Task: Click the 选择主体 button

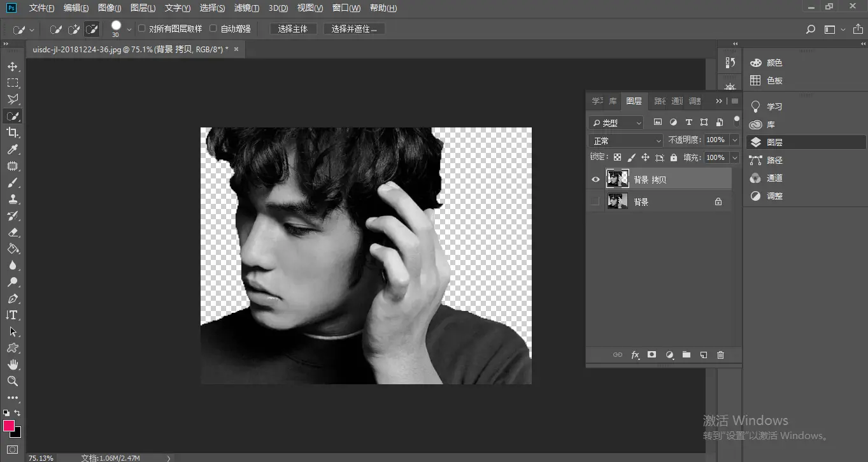Action: [x=293, y=29]
